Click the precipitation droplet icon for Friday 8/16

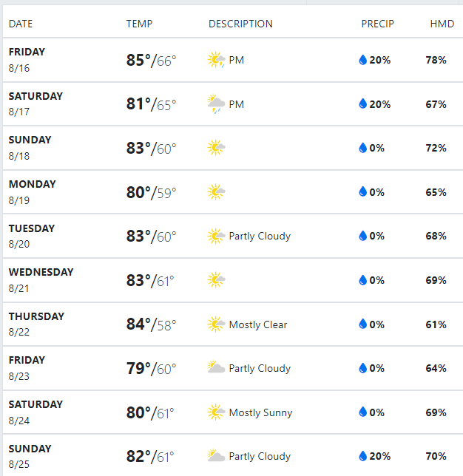point(362,61)
